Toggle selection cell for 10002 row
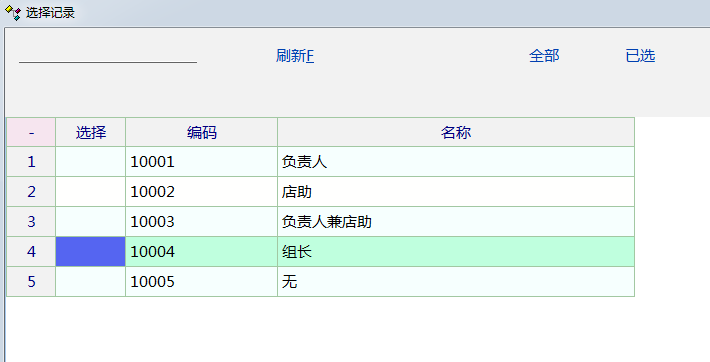 (91, 192)
